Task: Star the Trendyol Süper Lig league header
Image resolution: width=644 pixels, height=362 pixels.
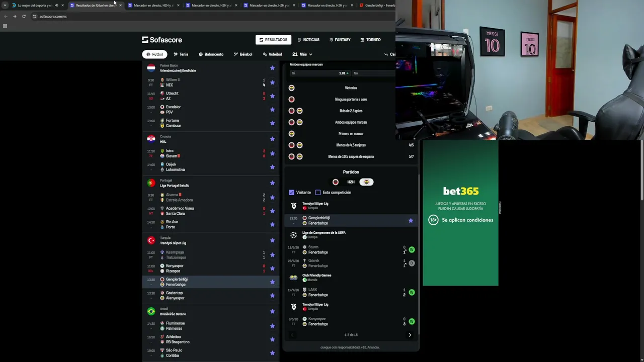Action: tap(272, 240)
